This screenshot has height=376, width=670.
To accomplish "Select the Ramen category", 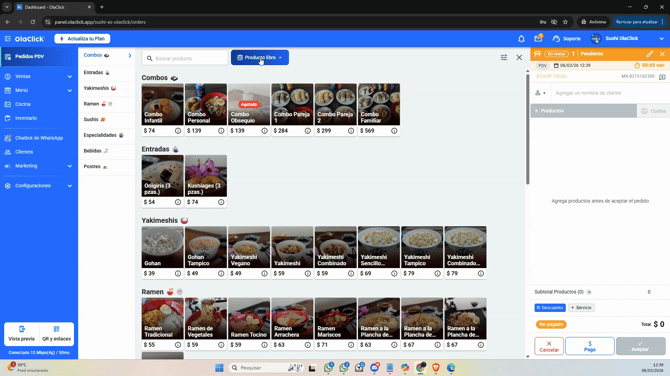I will 107,104.
